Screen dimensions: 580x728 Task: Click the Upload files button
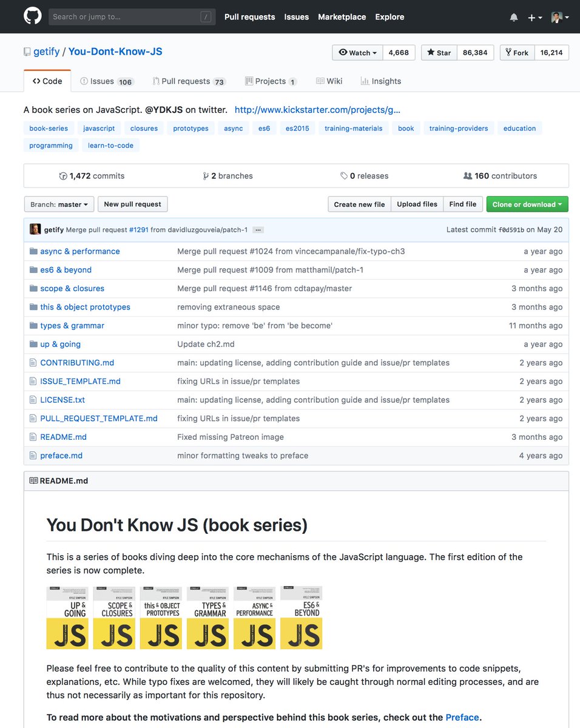(417, 204)
